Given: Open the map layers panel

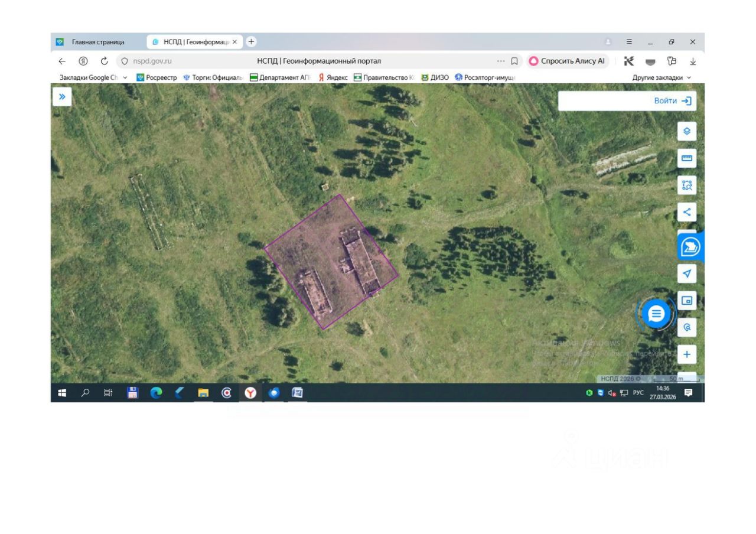Looking at the screenshot, I should (687, 131).
